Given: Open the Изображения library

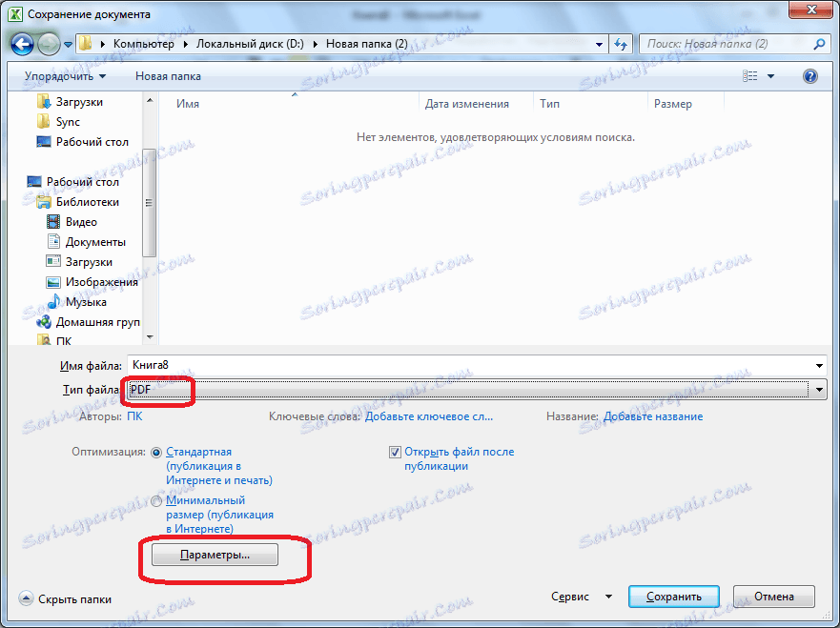Looking at the screenshot, I should pos(92,282).
